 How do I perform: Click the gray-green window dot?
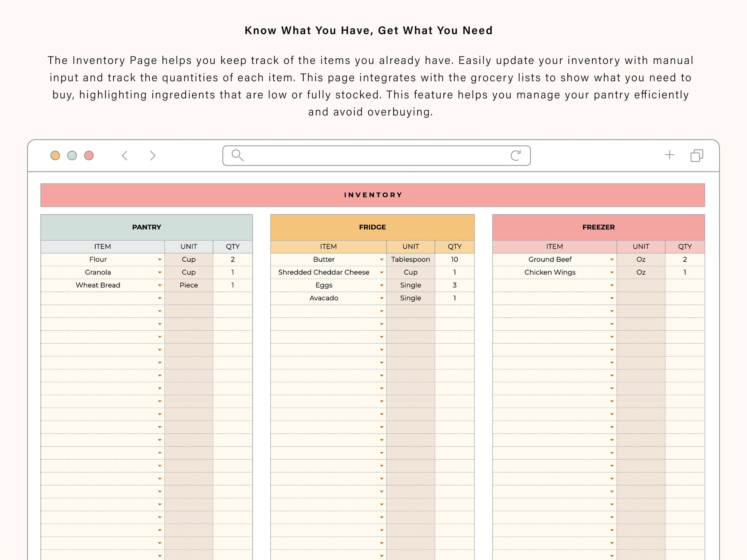click(x=72, y=155)
